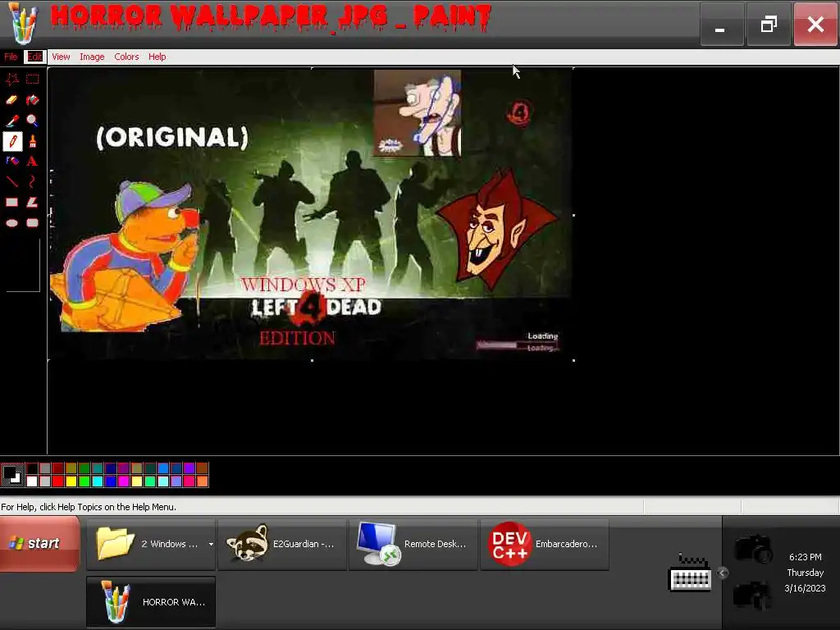Click the foreground/background color indicator box
The image size is (840, 630).
click(12, 475)
